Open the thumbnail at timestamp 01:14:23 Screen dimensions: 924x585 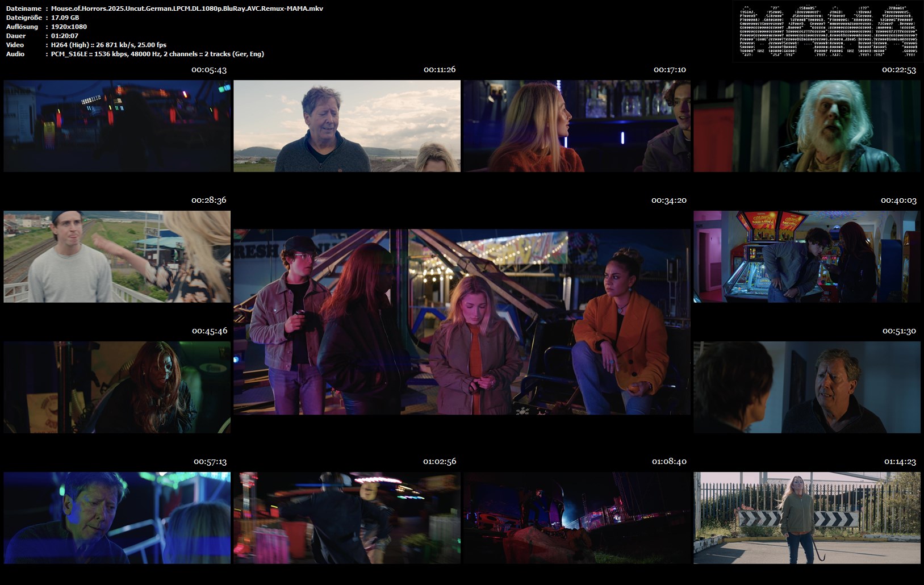807,518
